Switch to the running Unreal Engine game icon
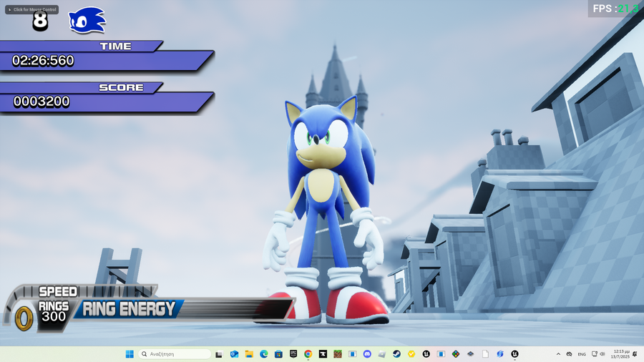Screen dimensions: 644x362 [x=514, y=354]
